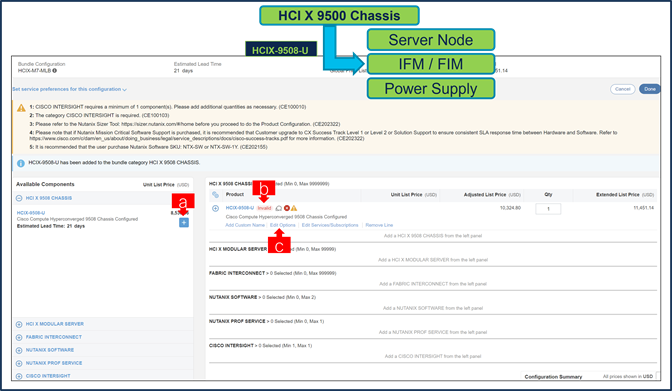Collapse HCI X 9508 CHASSIS category
Image resolution: width=672 pixels, height=391 pixels.
[x=19, y=198]
